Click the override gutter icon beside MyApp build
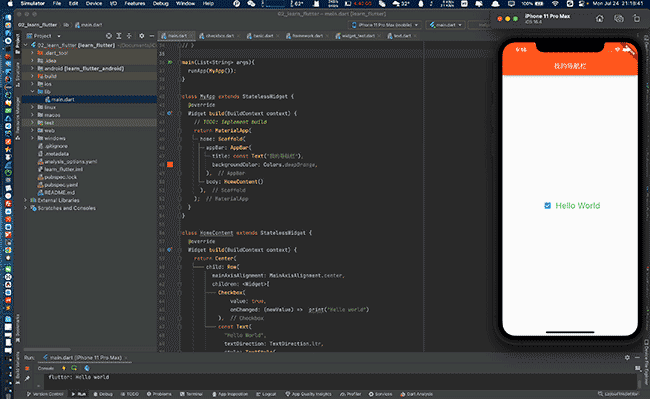 pos(170,113)
